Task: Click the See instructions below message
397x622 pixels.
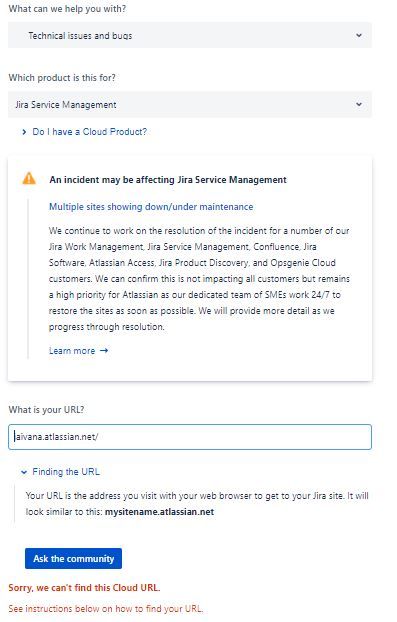Action: (x=105, y=609)
